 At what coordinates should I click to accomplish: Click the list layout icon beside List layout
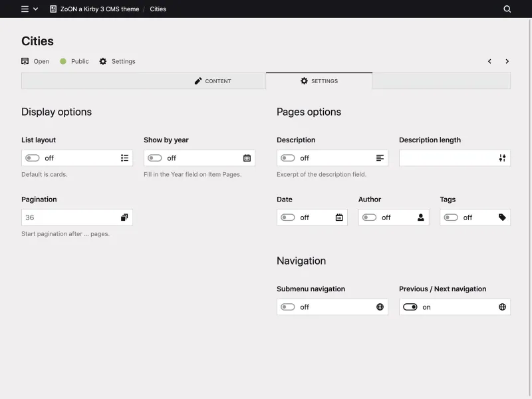pos(124,158)
